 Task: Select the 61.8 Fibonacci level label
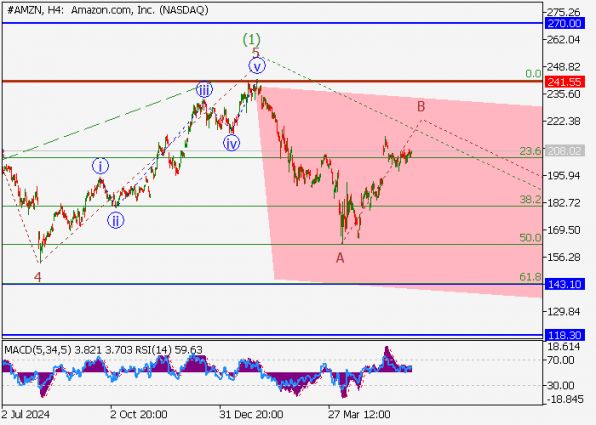pyautogui.click(x=530, y=277)
